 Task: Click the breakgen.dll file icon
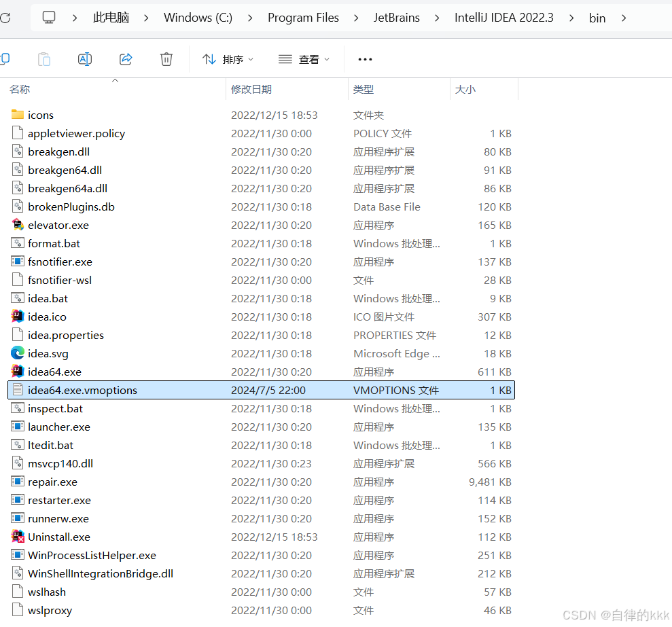[x=18, y=151]
